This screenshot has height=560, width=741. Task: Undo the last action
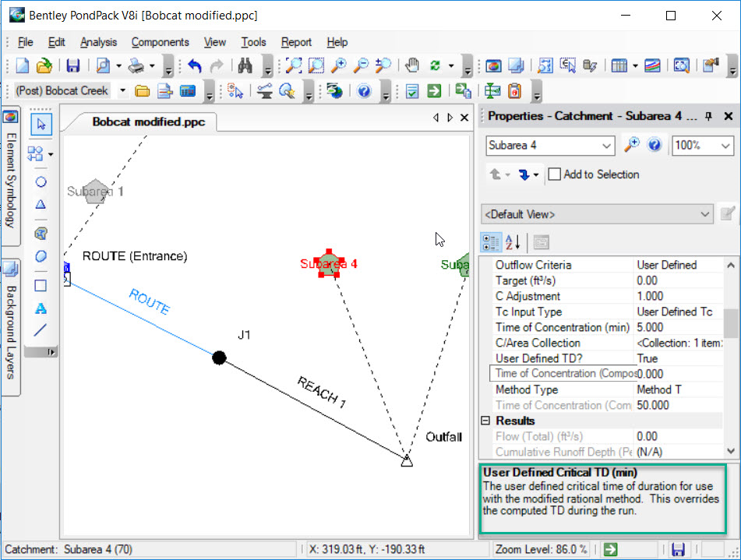(195, 65)
